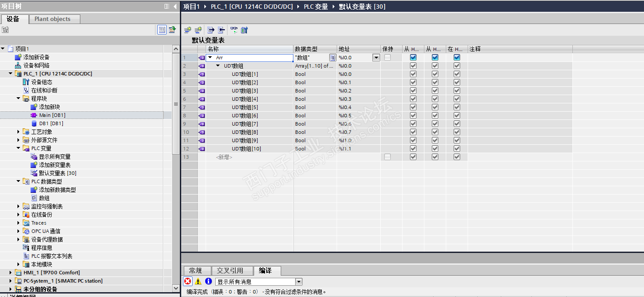
Task: Select 默认变量表 [30] in tree
Action: point(58,173)
